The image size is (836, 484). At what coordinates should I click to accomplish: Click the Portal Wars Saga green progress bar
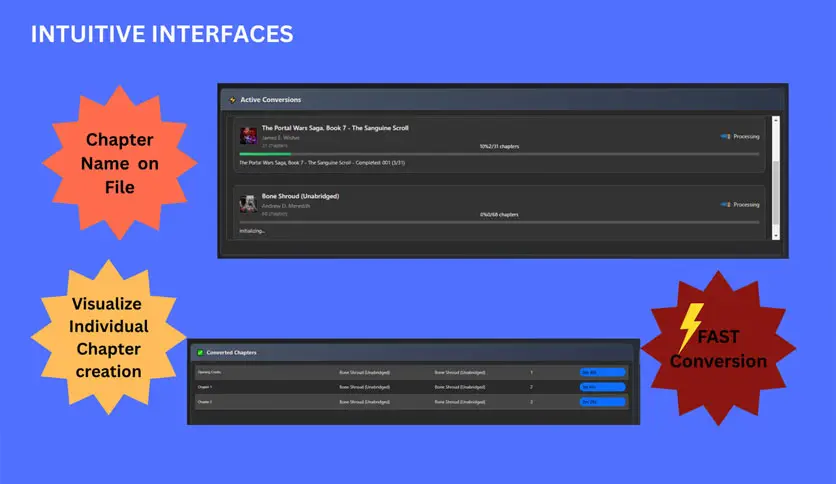[265, 154]
